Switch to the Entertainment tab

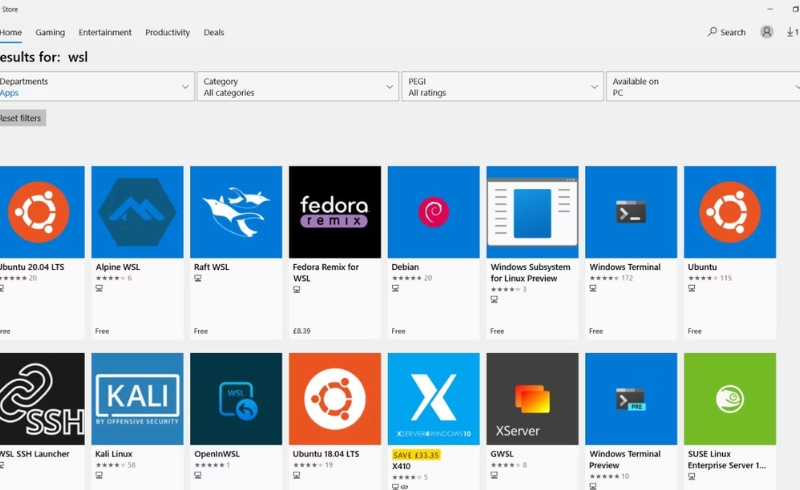(105, 32)
